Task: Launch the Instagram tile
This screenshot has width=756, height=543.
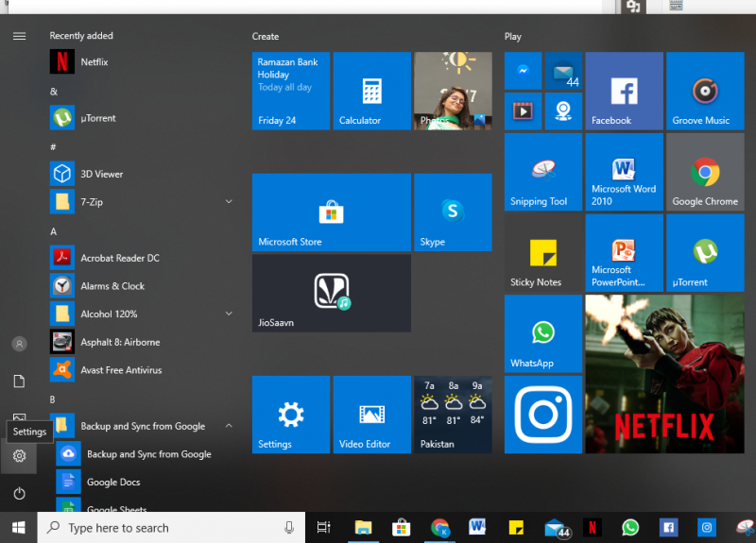Action: (x=542, y=415)
